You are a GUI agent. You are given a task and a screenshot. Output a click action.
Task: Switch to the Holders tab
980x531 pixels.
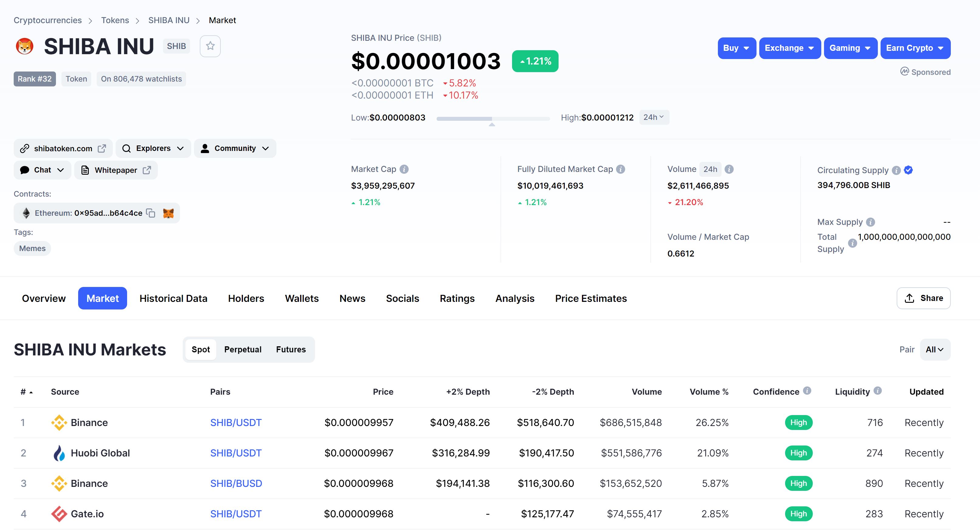click(x=246, y=299)
